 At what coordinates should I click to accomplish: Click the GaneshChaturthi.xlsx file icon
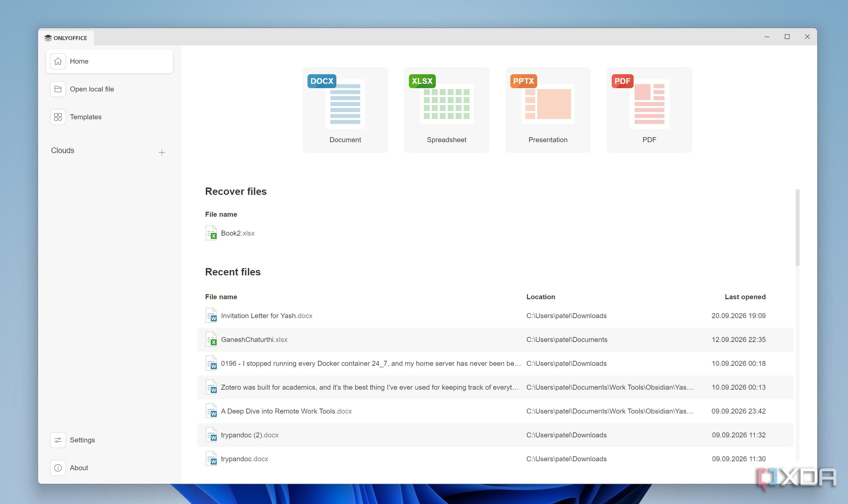pyautogui.click(x=211, y=339)
